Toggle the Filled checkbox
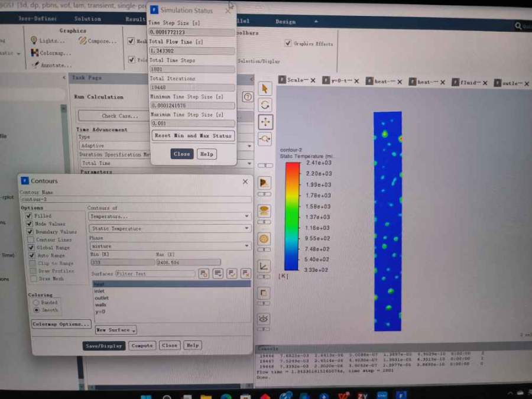Screen dimensions: 532x399 pos(29,216)
